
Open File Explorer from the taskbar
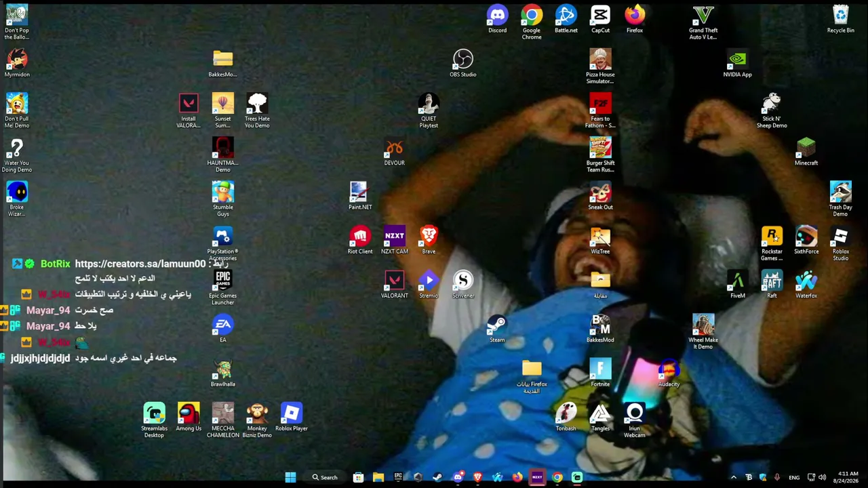tap(378, 477)
